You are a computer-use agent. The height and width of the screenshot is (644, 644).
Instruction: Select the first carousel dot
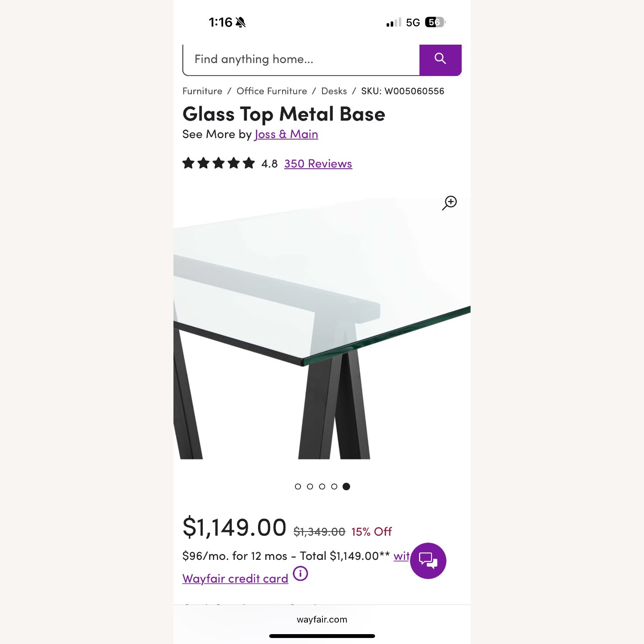298,486
